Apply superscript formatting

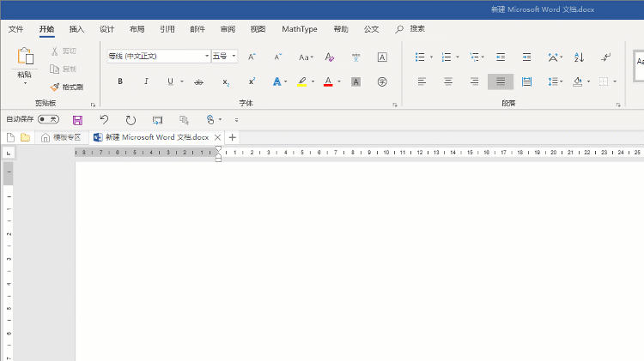252,81
